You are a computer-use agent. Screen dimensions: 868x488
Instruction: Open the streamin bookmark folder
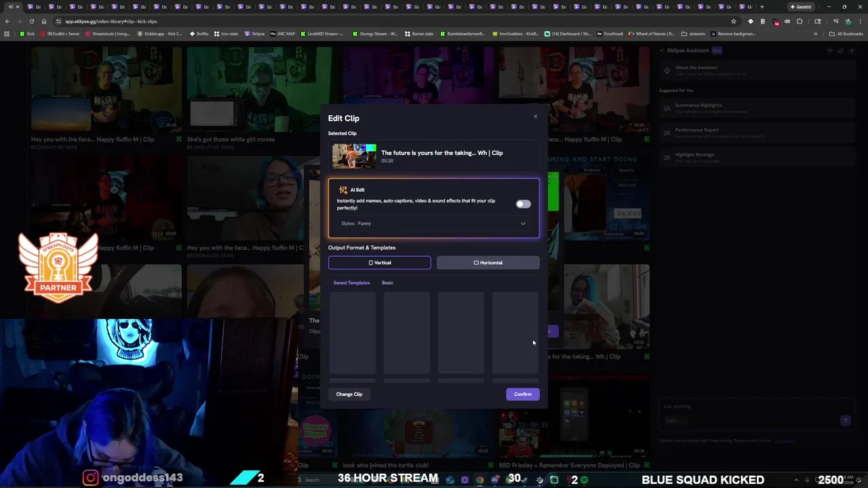(x=693, y=34)
